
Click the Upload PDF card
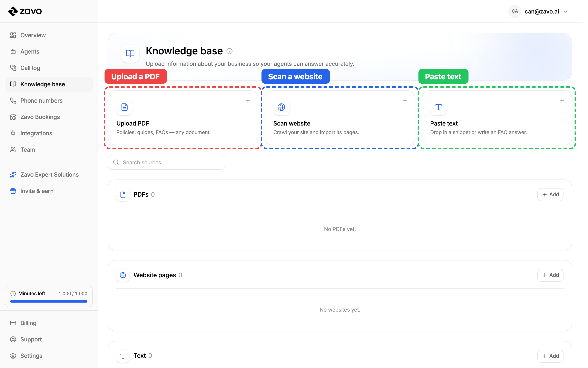point(183,118)
